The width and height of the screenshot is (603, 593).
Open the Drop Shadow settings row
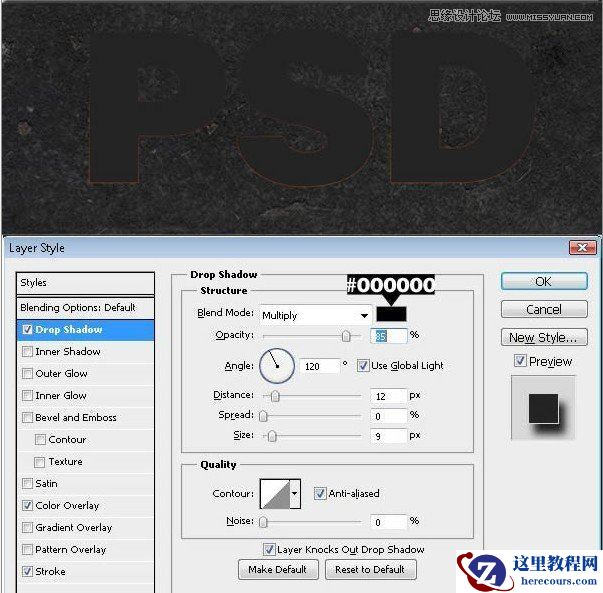click(x=85, y=330)
